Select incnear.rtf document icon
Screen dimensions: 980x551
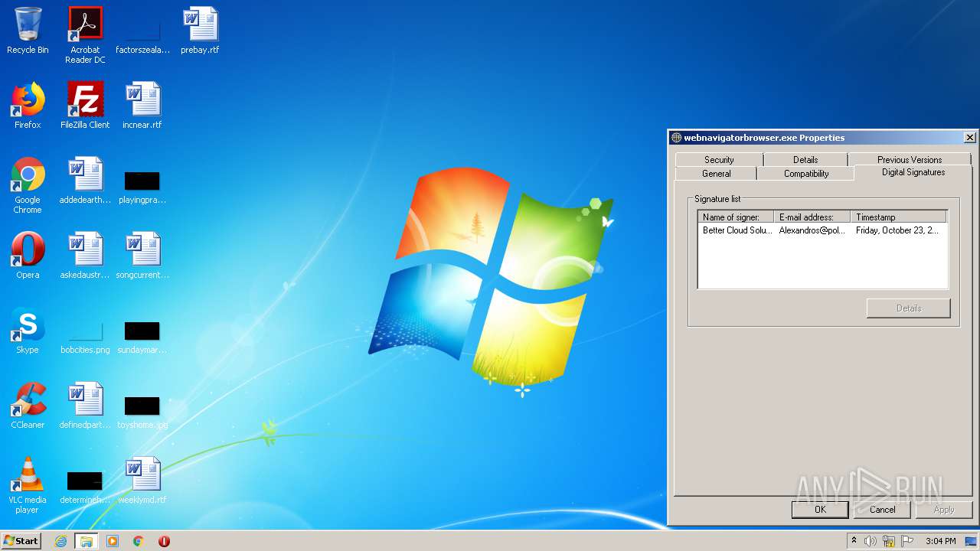[x=142, y=106]
